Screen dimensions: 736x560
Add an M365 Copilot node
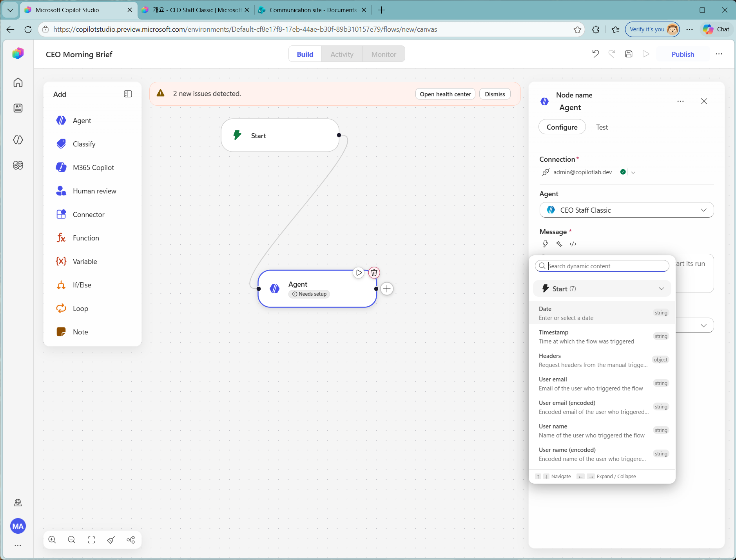(x=92, y=168)
